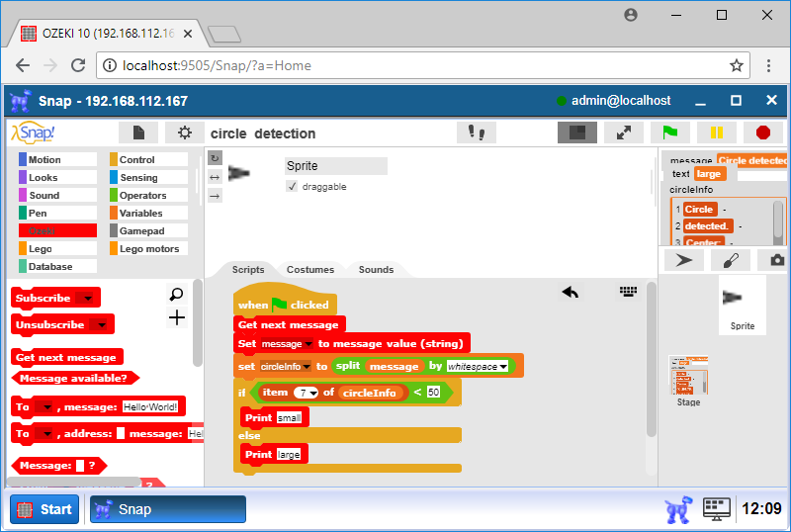Screen dimensions: 791x532
Task: Edit Print large text field
Action: click(x=288, y=455)
